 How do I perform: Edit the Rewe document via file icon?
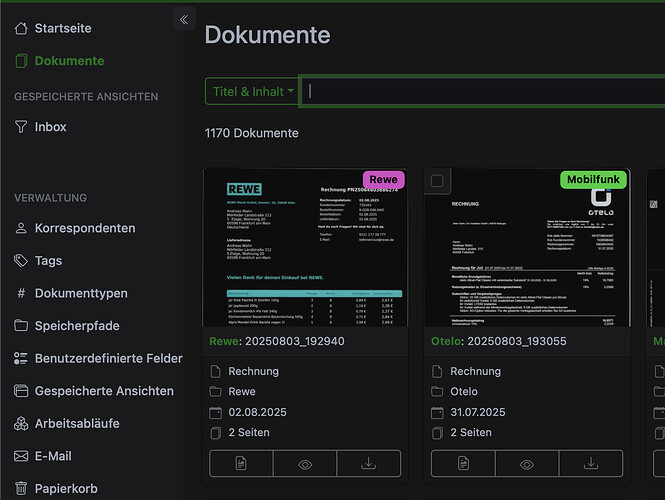(241, 464)
